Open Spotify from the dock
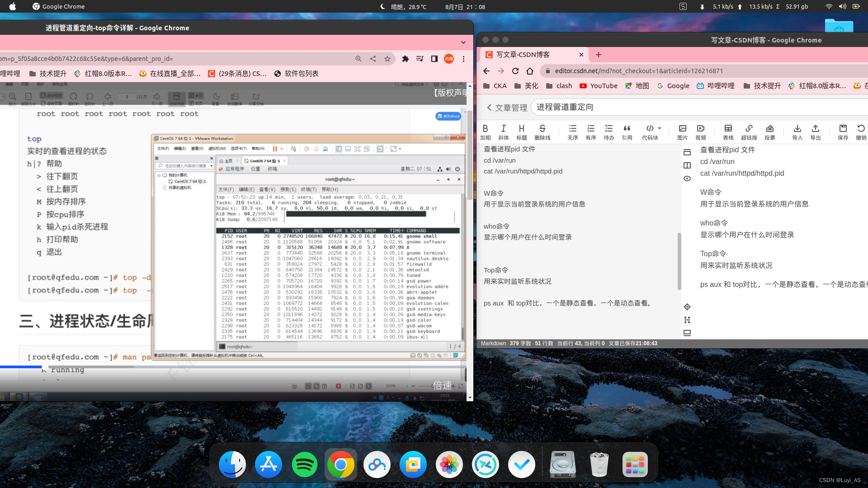Screen dimensions: 868x488 305,465
